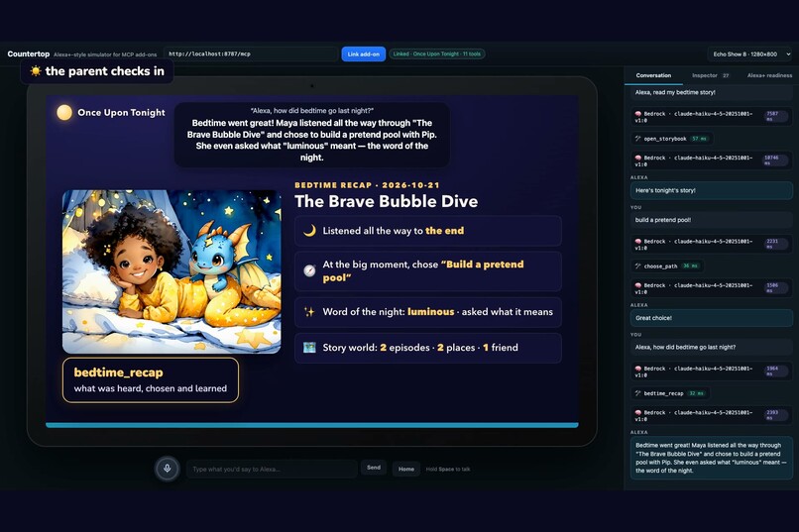Click the 32 ms badge on bedtime_recap
This screenshot has width=799, height=532.
click(x=696, y=393)
